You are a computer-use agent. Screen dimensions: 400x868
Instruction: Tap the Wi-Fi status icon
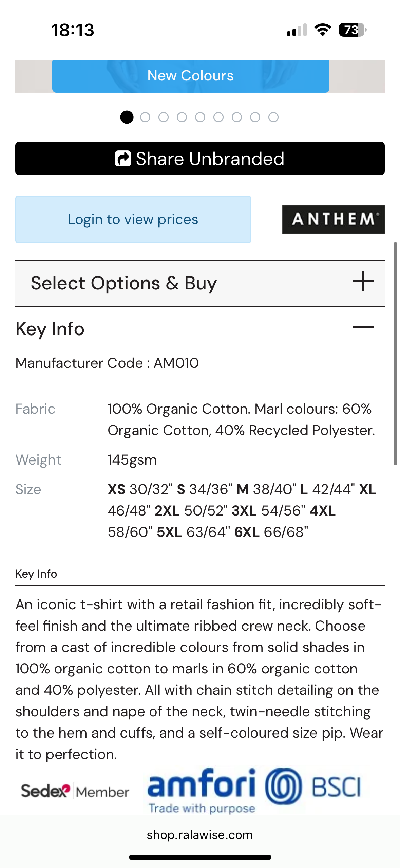click(x=323, y=30)
